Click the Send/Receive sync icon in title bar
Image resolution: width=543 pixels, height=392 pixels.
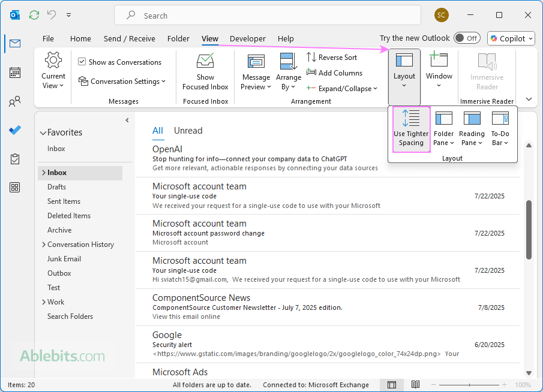point(34,15)
